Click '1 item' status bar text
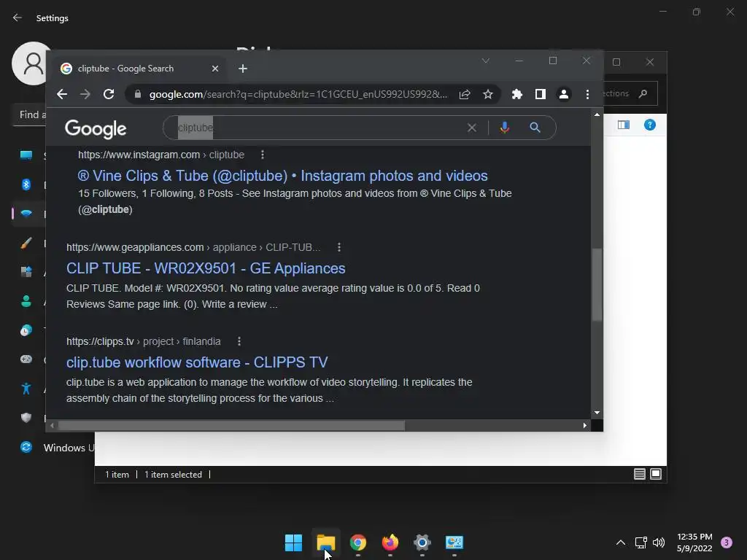 click(117, 474)
